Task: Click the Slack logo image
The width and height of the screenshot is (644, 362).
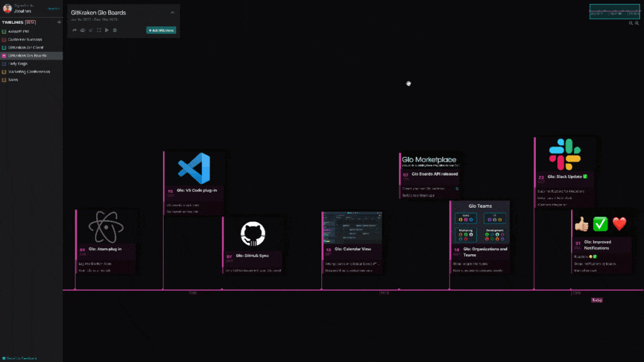Action: click(565, 154)
